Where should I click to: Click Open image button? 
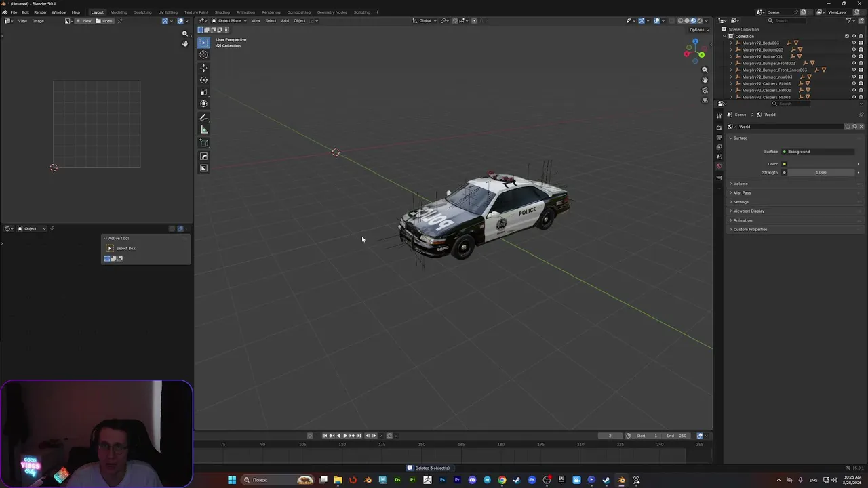click(104, 21)
